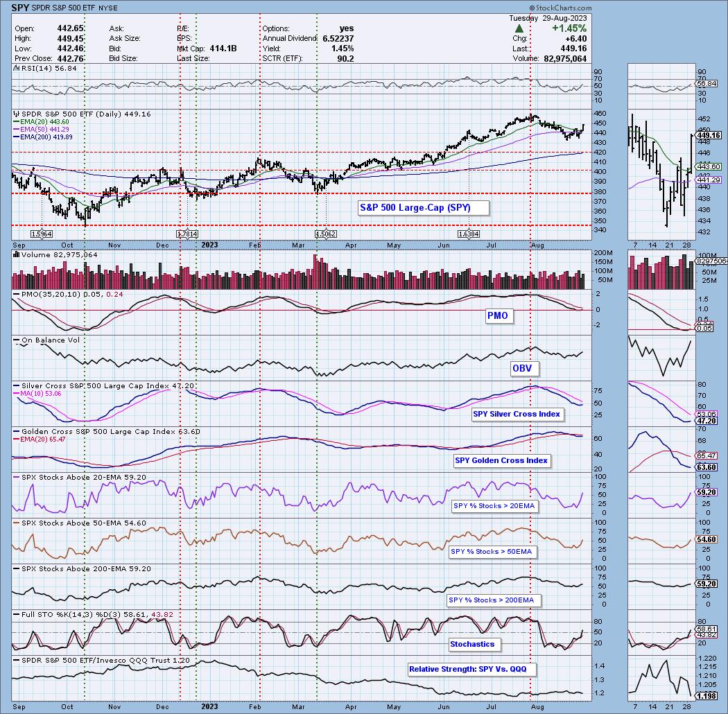Click the date 'Tuesday 29-Aug-2023'
The image size is (728, 714).
tap(548, 18)
